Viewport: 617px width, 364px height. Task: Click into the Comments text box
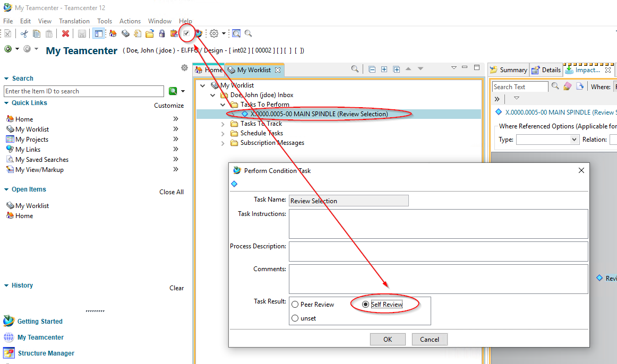point(438,279)
